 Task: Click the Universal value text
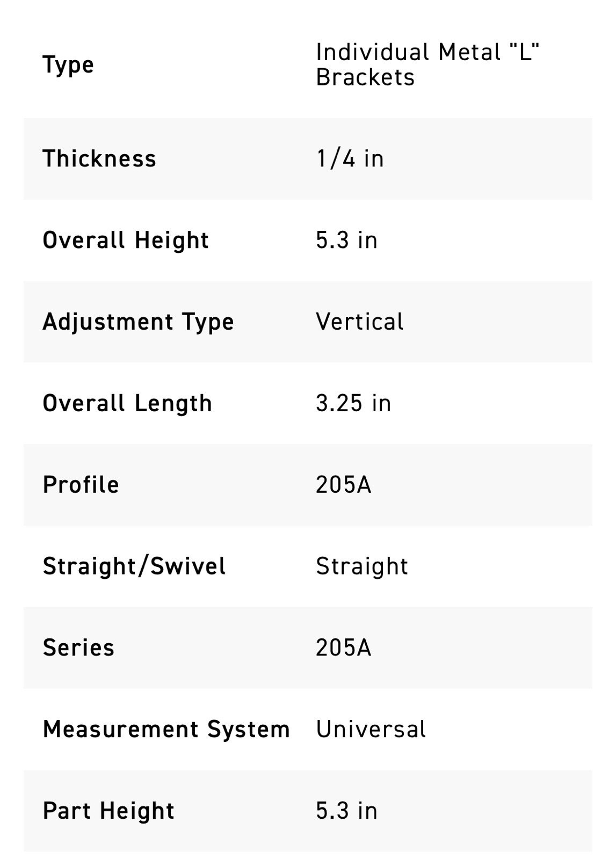371,730
